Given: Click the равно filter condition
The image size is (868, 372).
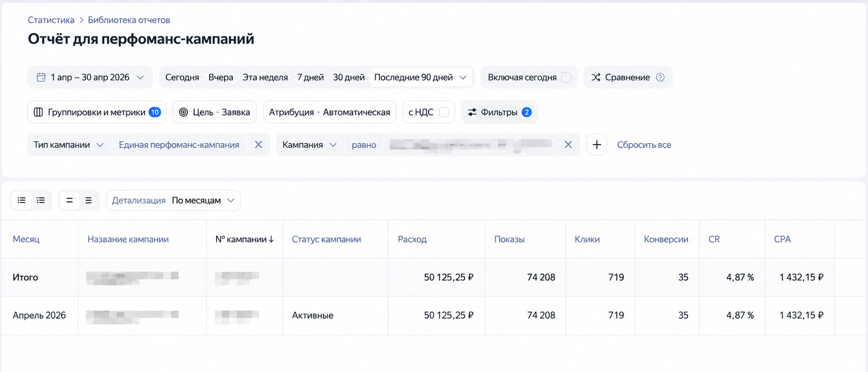Looking at the screenshot, I should (x=364, y=145).
